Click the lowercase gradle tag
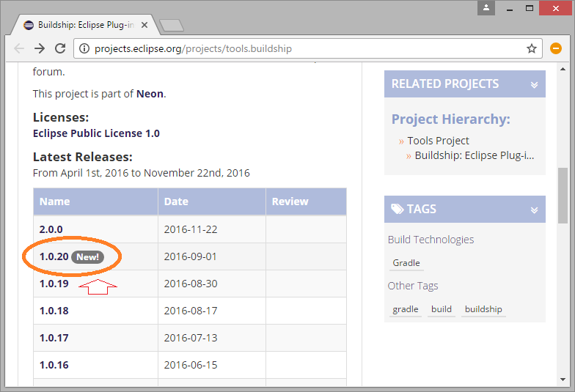 click(405, 309)
